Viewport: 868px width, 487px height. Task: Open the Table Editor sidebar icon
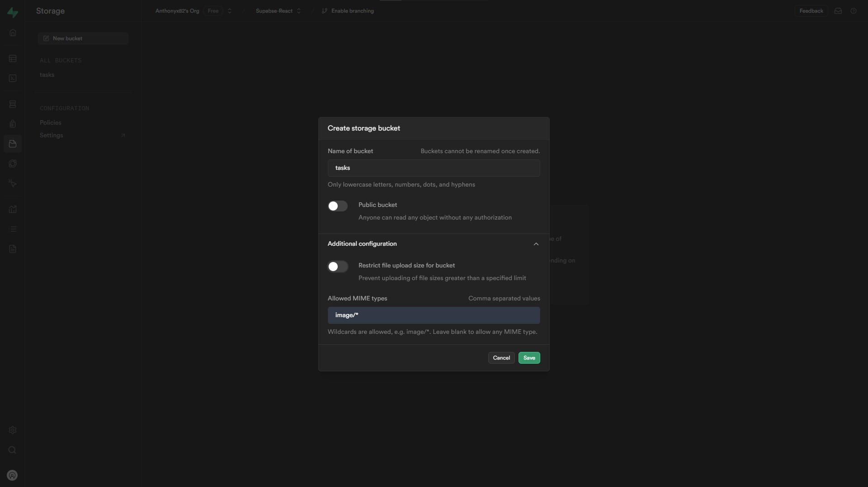click(x=13, y=59)
